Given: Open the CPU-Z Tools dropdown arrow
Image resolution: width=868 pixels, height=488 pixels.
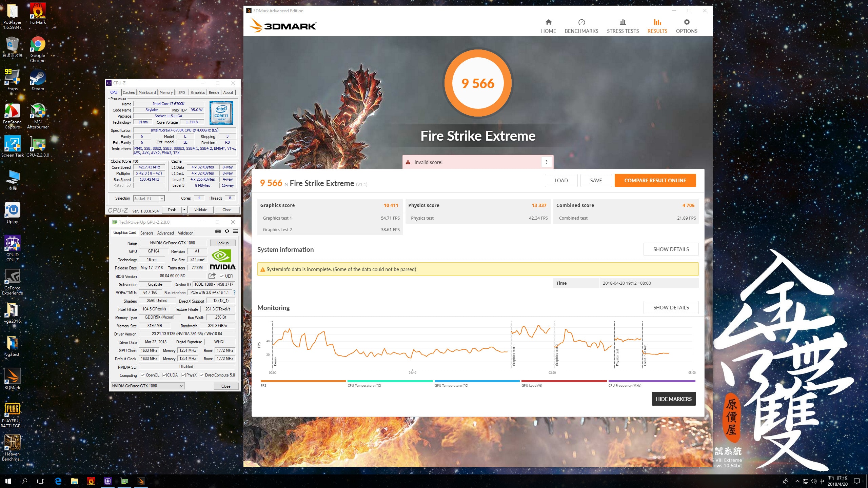Looking at the screenshot, I should tap(184, 210).
